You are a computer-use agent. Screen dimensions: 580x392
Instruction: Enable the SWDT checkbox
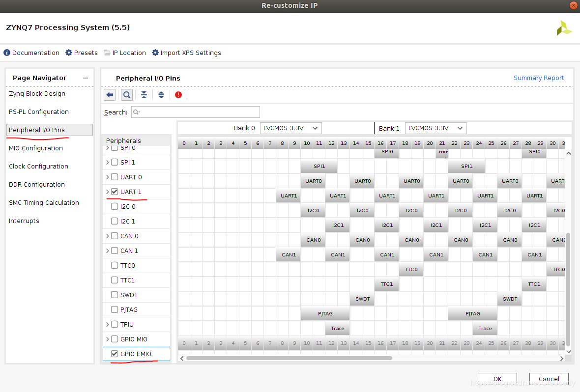(x=115, y=295)
